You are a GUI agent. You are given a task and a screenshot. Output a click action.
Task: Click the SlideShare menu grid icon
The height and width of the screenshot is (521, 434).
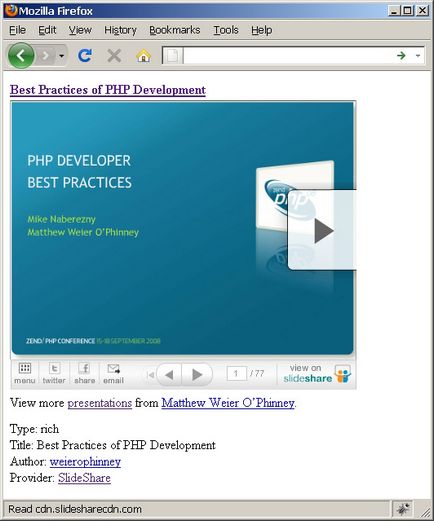[x=25, y=373]
